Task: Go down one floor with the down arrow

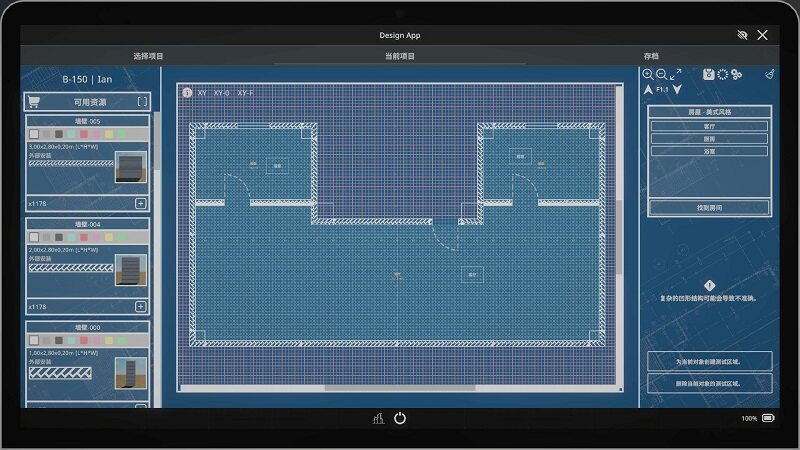Action: [677, 90]
